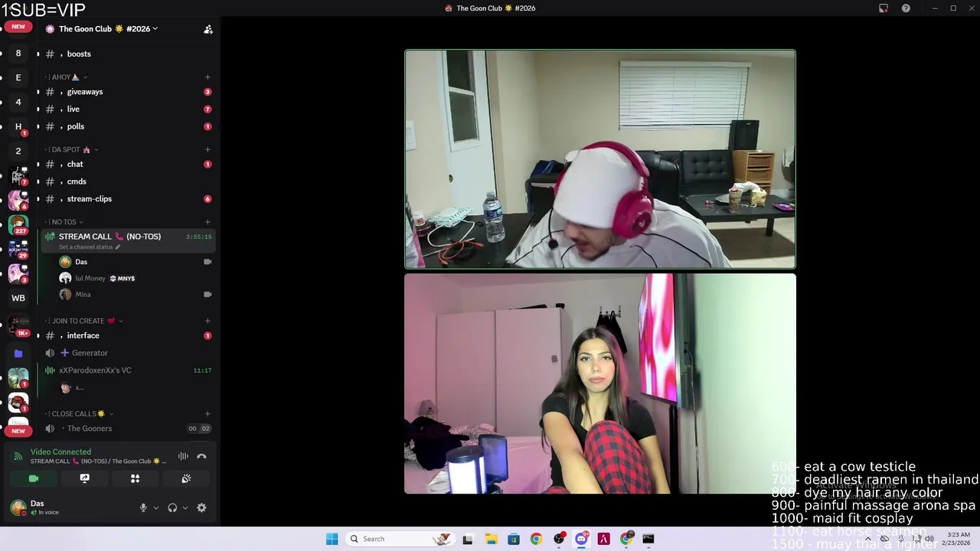Open terminal app from taskbar
The width and height of the screenshot is (980, 551).
pyautogui.click(x=648, y=539)
